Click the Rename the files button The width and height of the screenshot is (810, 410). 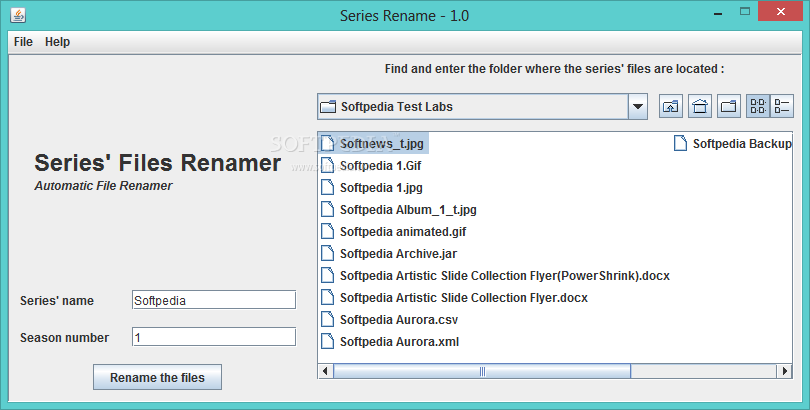[158, 377]
